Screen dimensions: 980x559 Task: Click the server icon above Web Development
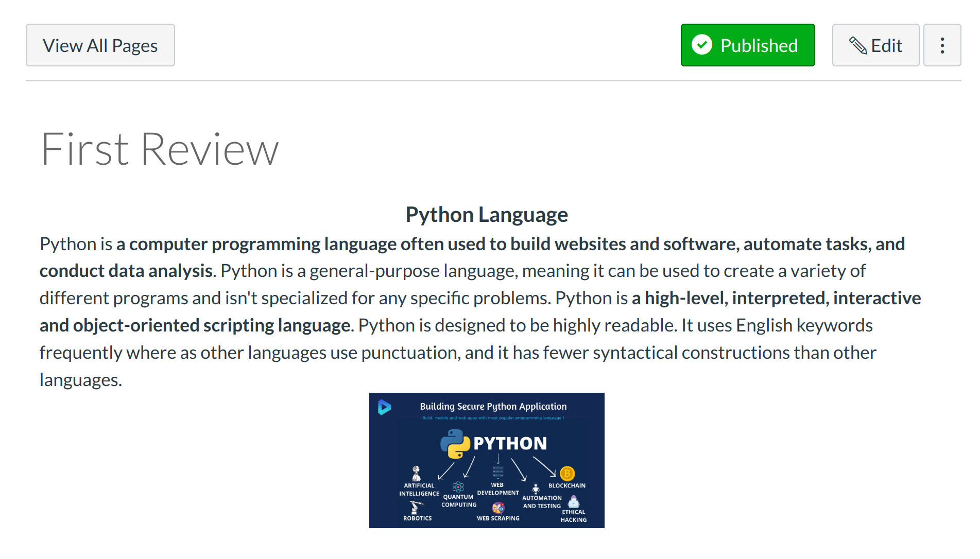[497, 472]
